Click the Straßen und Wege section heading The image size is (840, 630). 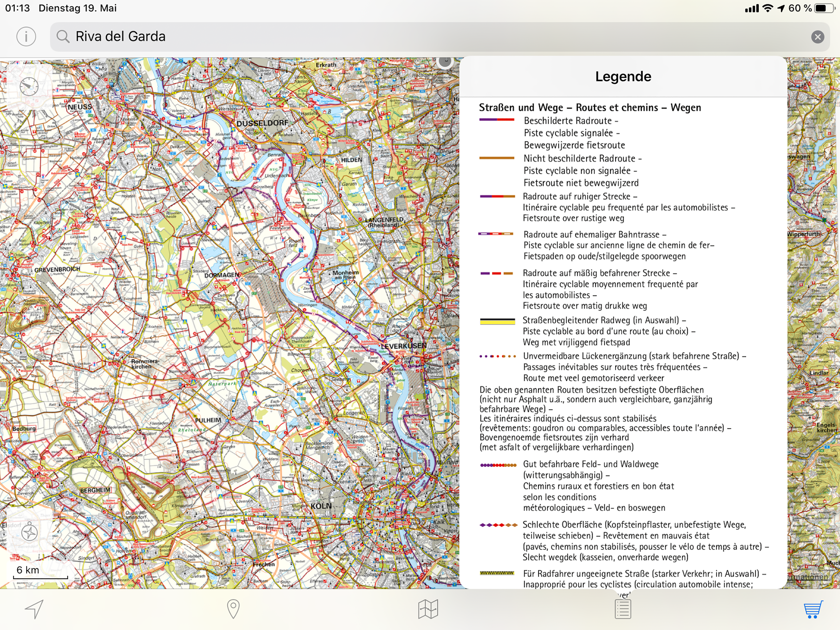pyautogui.click(x=590, y=108)
